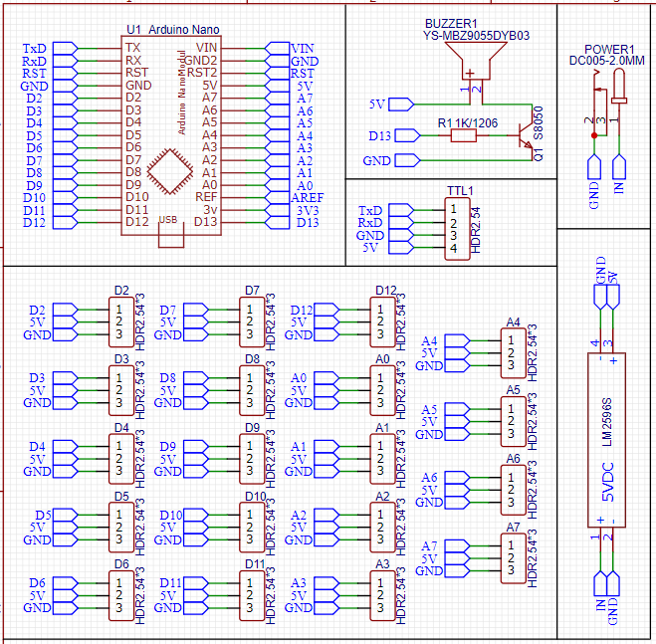The height and width of the screenshot is (644, 656).
Task: Select the 'S8050' transistor value text
Action: click(538, 123)
